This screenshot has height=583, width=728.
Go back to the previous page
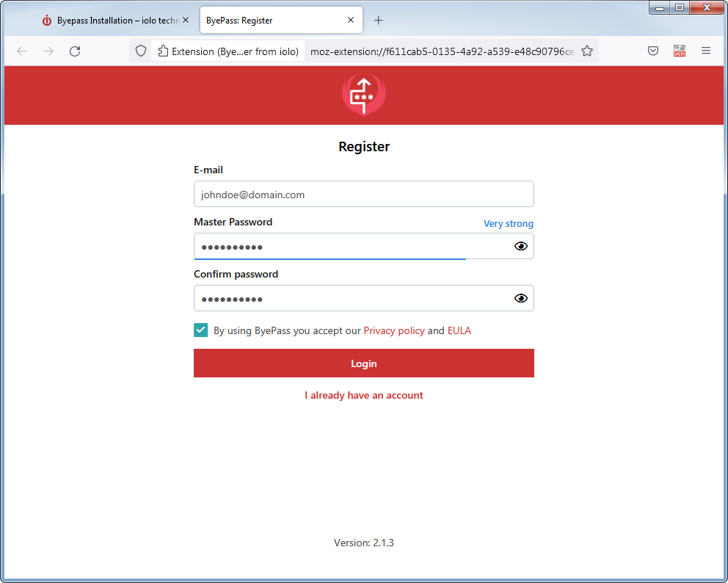[x=22, y=51]
